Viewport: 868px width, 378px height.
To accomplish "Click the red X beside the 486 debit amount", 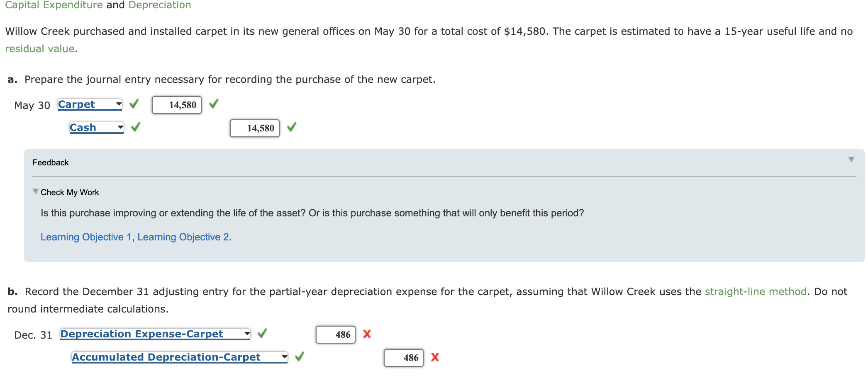I will 367,334.
